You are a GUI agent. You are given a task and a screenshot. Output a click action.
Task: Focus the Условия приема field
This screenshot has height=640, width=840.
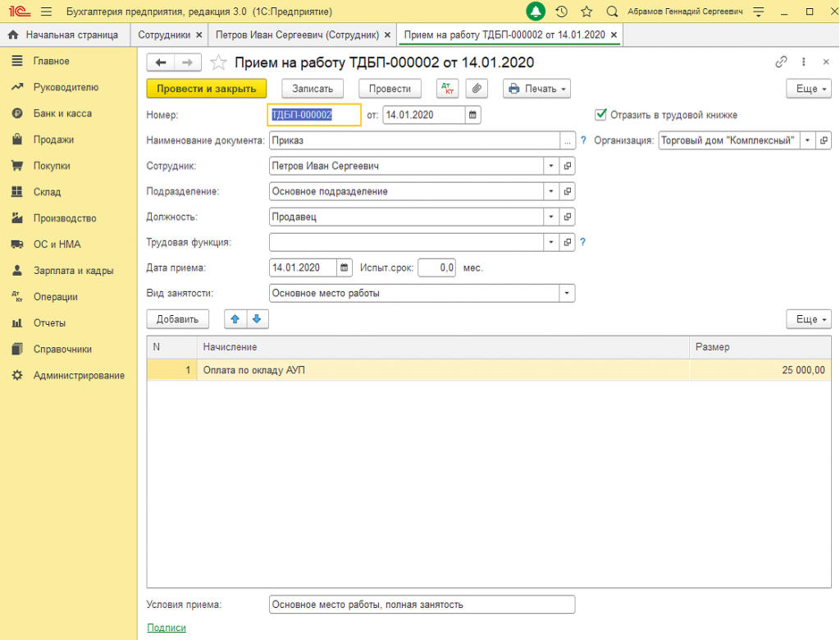[422, 604]
